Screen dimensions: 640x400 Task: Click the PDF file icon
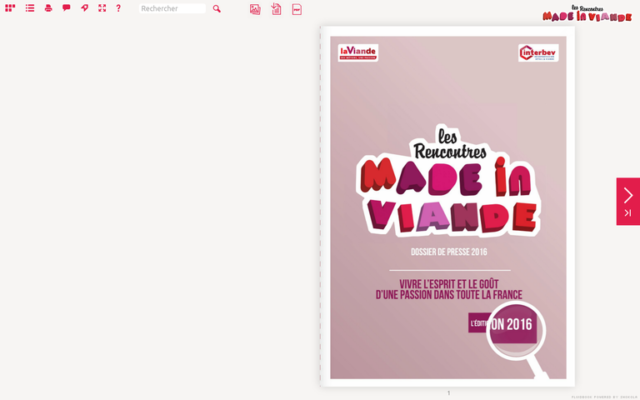pyautogui.click(x=297, y=9)
